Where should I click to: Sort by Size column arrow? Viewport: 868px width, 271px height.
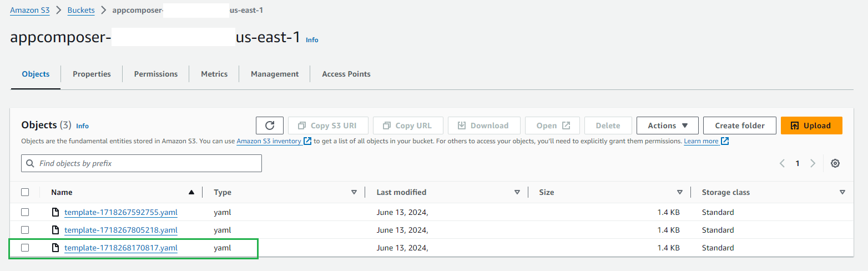[x=680, y=192]
